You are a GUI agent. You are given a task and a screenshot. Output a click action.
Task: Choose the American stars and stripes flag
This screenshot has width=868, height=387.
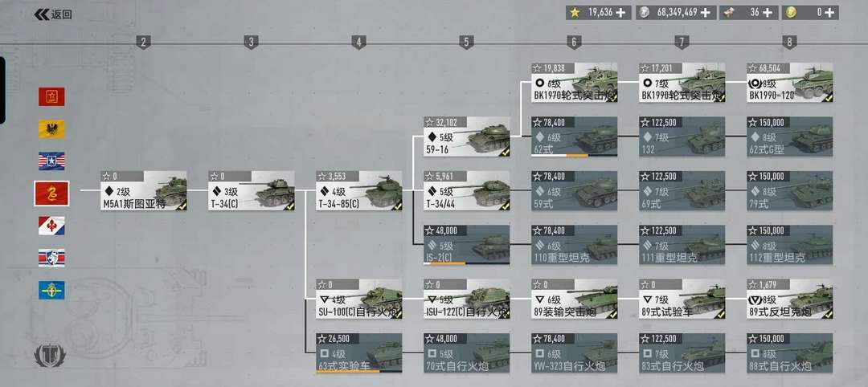tap(51, 161)
